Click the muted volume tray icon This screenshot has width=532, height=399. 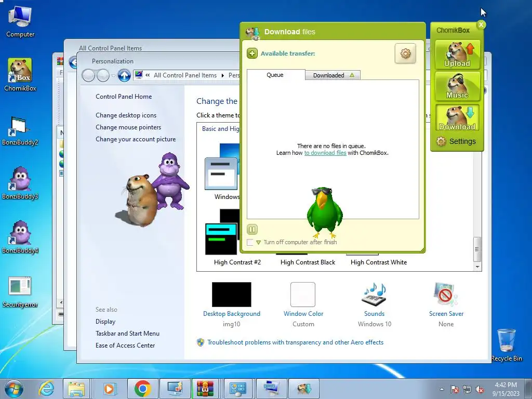tap(480, 389)
